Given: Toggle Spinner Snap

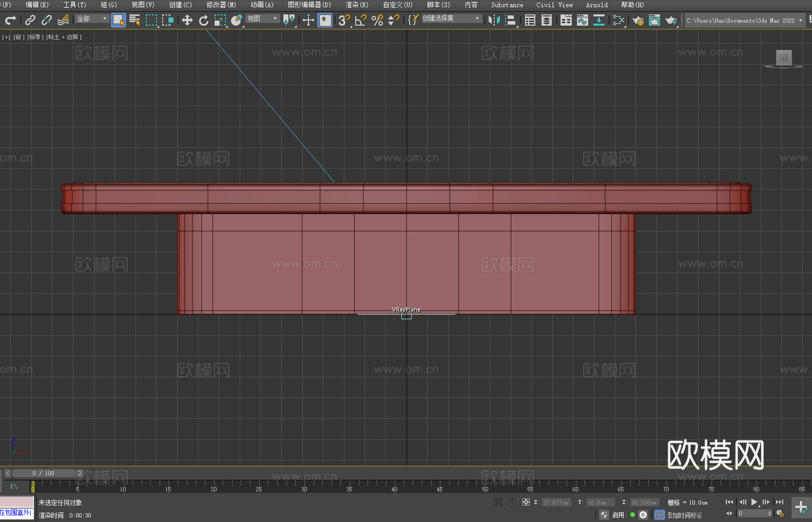Looking at the screenshot, I should 394,20.
